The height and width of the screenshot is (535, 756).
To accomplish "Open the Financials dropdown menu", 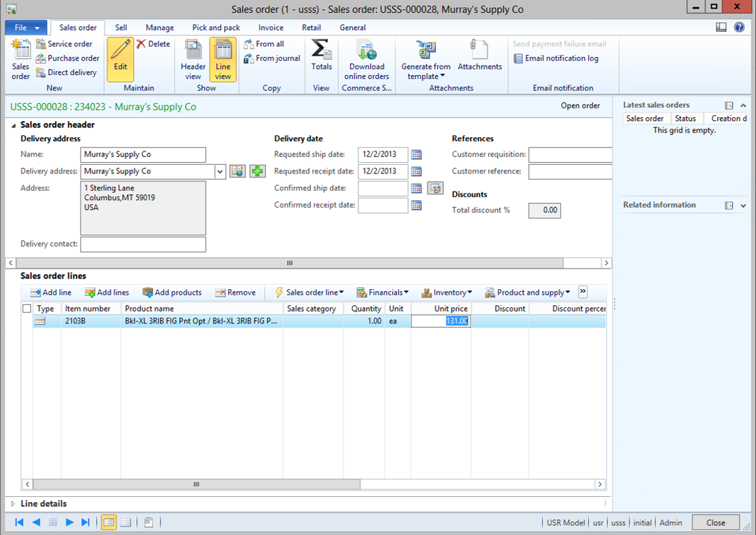I will pos(383,293).
